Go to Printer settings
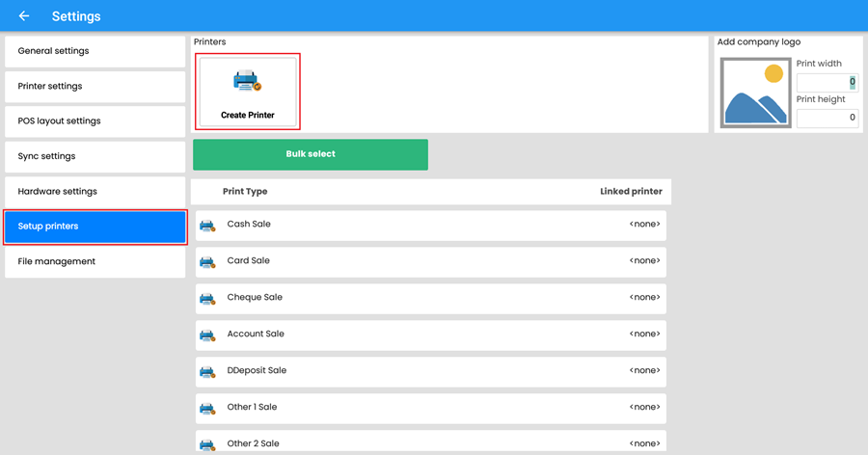Screen dimensions: 868x455 point(95,87)
